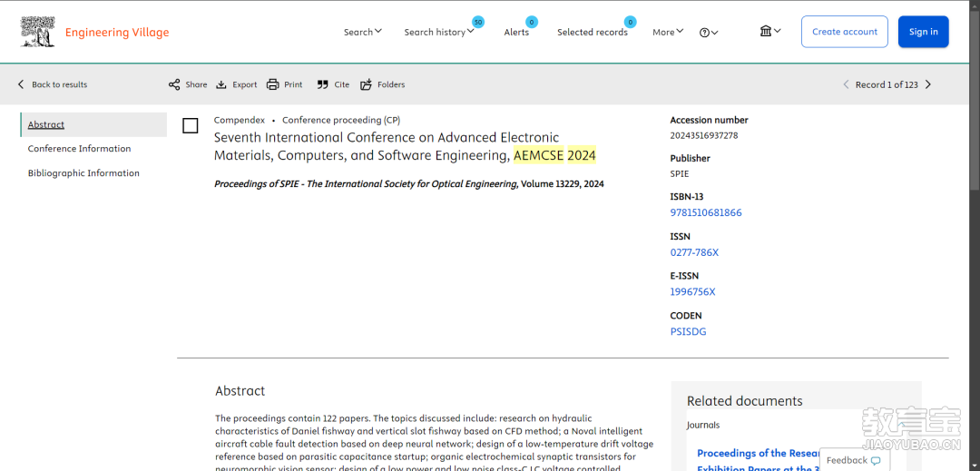The height and width of the screenshot is (471, 980).
Task: Click the Export download icon
Action: click(x=221, y=84)
